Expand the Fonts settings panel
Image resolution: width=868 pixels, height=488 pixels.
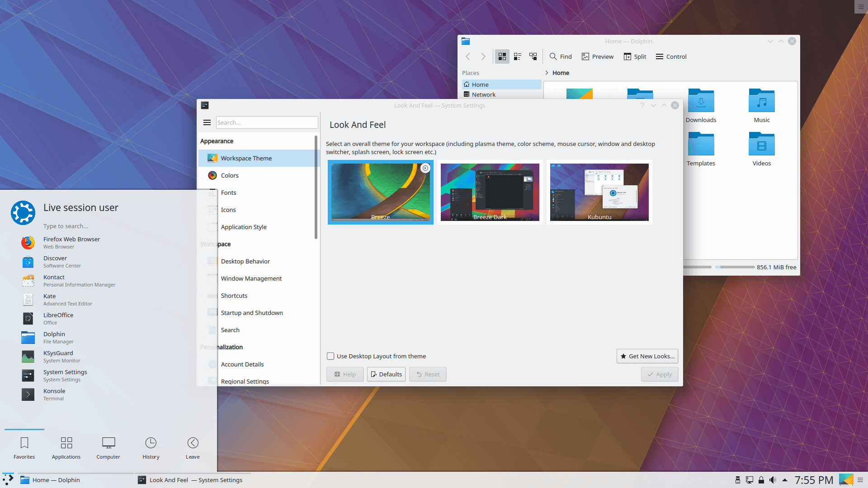click(228, 192)
